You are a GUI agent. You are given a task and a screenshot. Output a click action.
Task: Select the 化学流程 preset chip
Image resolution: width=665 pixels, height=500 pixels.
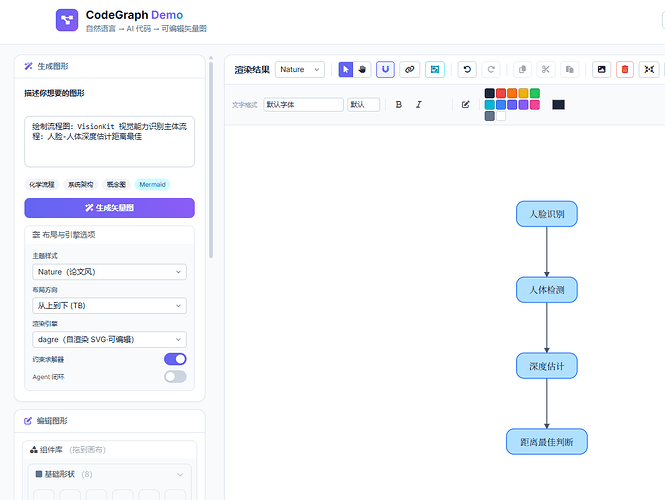point(42,184)
